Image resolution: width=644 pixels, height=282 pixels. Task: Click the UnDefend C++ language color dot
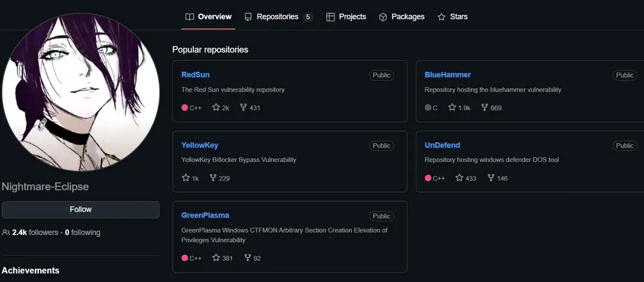[428, 178]
